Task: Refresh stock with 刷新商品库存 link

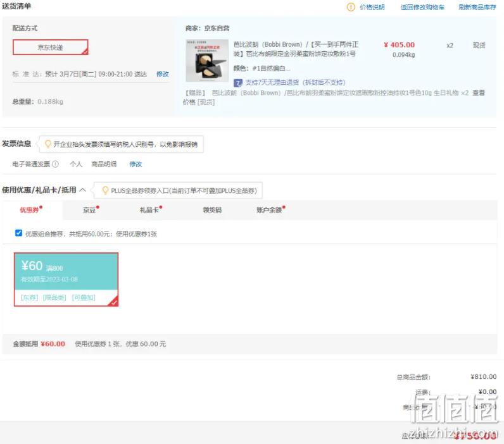Action: pos(477,7)
